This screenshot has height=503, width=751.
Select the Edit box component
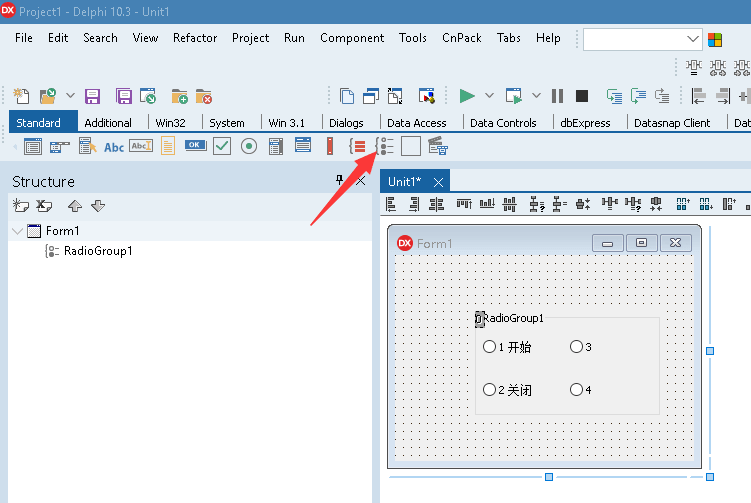141,146
